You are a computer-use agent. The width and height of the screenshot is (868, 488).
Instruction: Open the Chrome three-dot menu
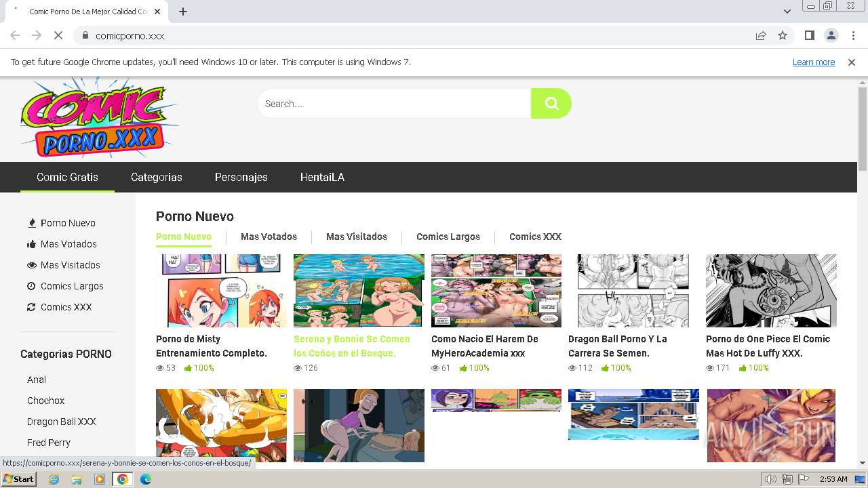[853, 35]
